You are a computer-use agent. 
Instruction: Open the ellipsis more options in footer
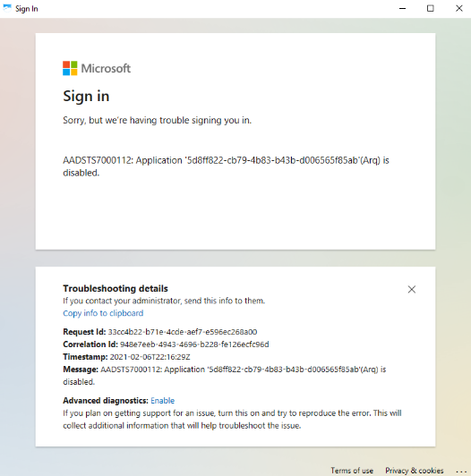point(461,471)
